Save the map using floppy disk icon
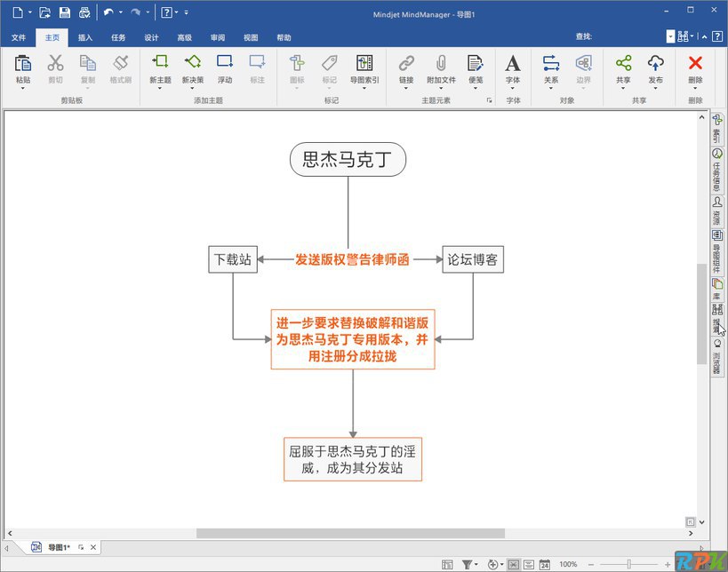Screen dimensions: 728x572 (x=65, y=12)
